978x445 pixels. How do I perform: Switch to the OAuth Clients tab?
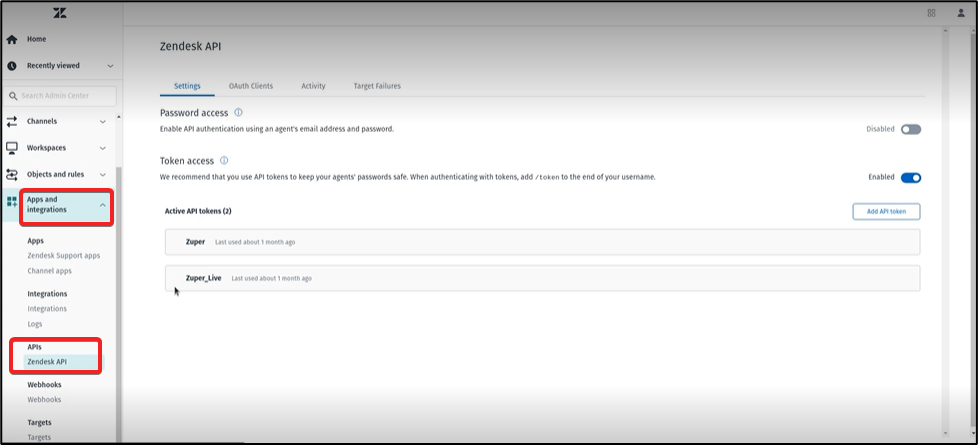(251, 86)
